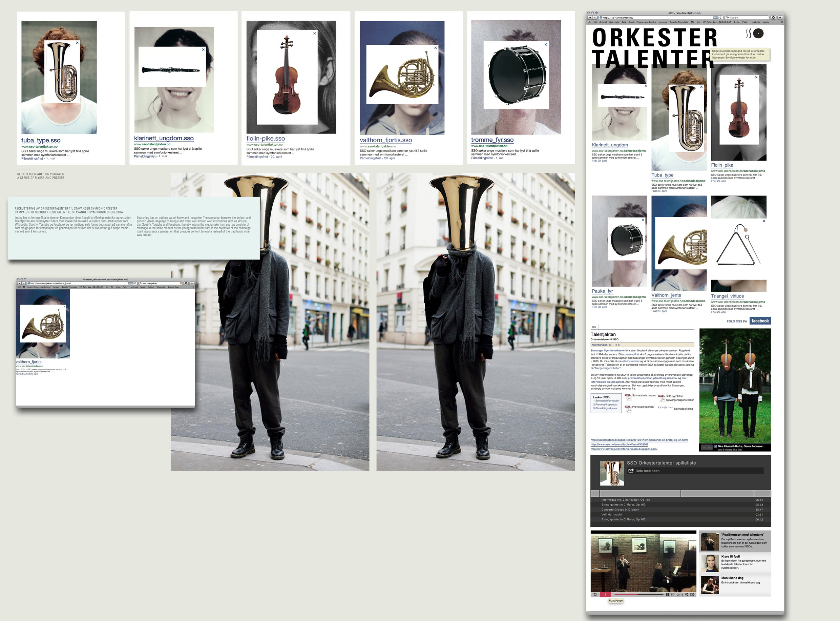Play Intermezzo No. 2 in A Major track
840x621 pixels.
681,500
